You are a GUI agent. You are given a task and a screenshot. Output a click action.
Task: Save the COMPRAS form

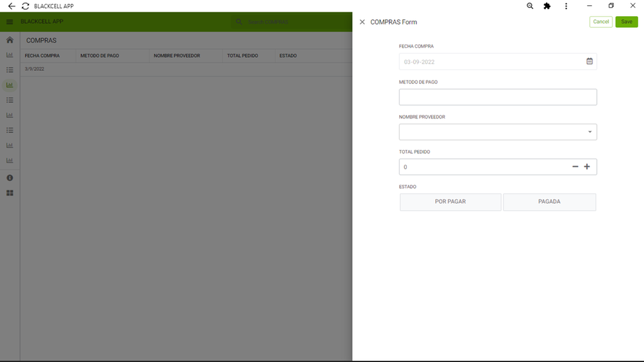[x=627, y=22]
